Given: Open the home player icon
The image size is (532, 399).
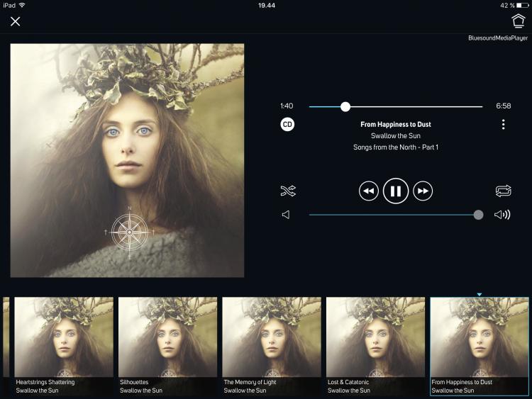Looking at the screenshot, I should pyautogui.click(x=518, y=21).
